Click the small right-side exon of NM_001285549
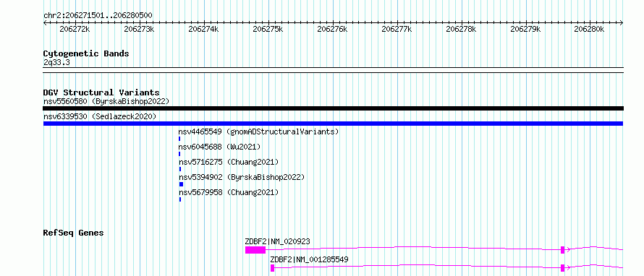This screenshot has height=276, width=644. click(x=563, y=268)
